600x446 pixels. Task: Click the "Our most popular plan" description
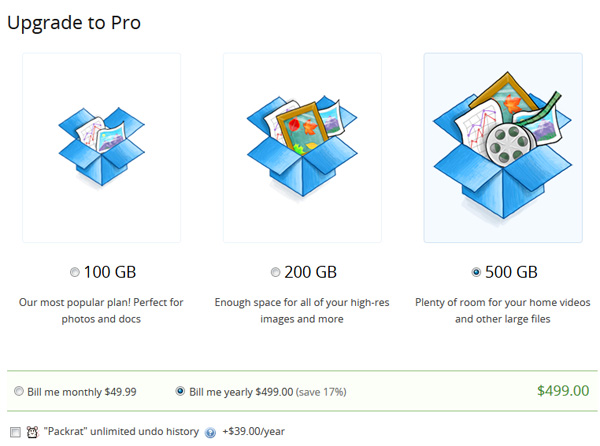(x=100, y=310)
